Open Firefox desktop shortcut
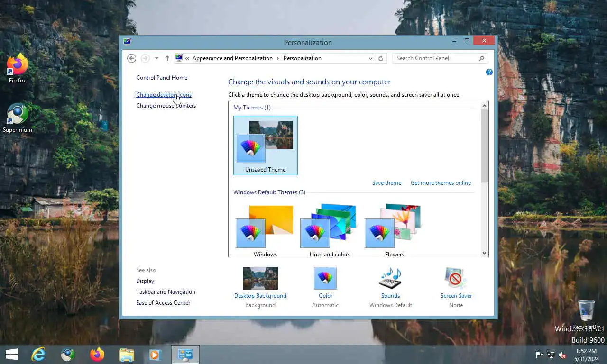The image size is (607, 364). [x=18, y=69]
